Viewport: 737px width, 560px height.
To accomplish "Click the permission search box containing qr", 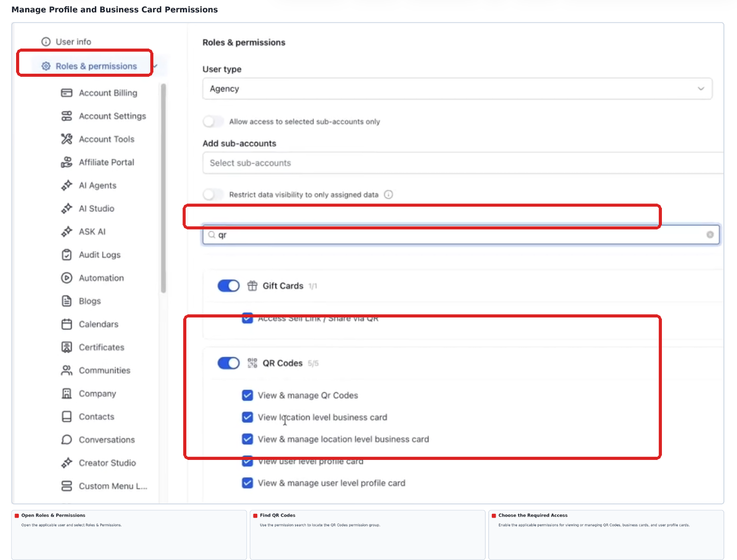I will [461, 234].
